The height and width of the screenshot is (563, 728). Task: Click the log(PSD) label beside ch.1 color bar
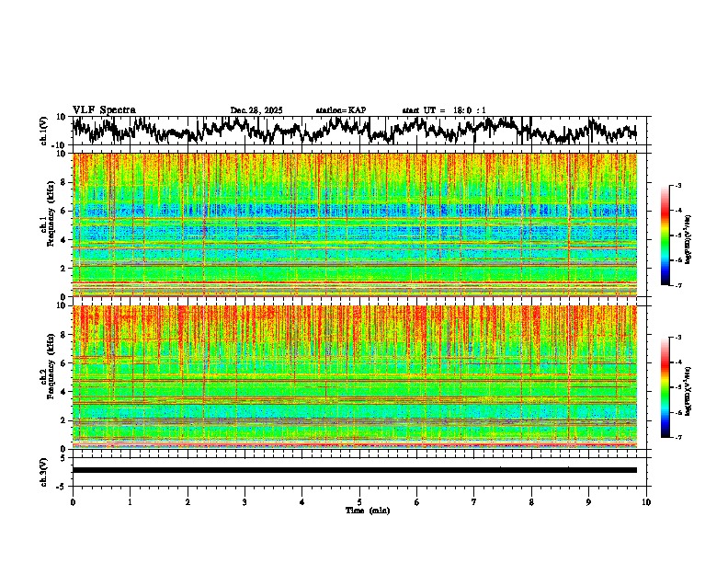coord(688,240)
